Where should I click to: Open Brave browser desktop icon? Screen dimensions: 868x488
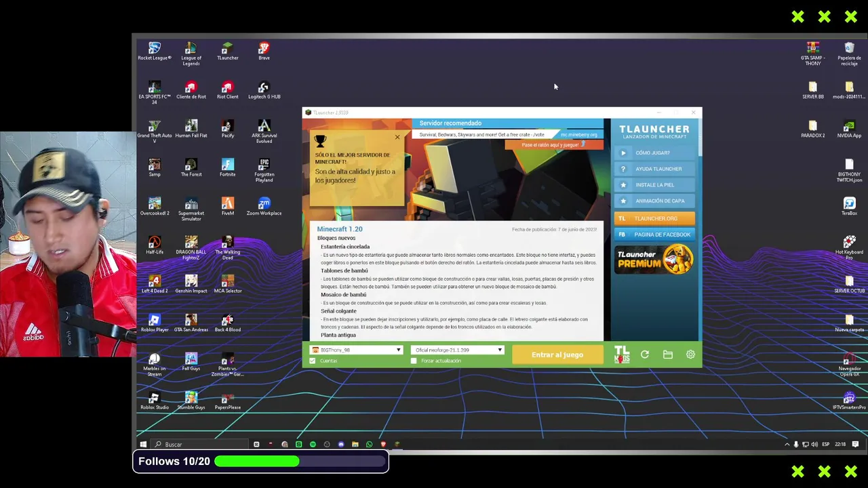pyautogui.click(x=264, y=52)
